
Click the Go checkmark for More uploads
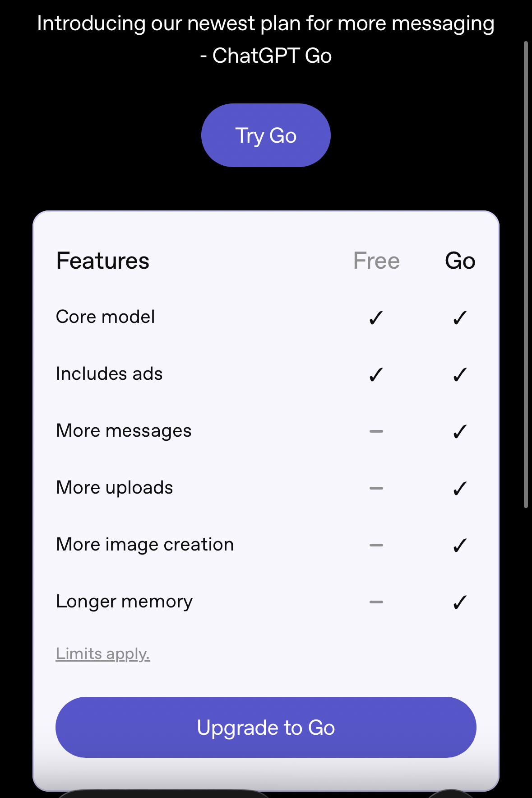tap(460, 489)
